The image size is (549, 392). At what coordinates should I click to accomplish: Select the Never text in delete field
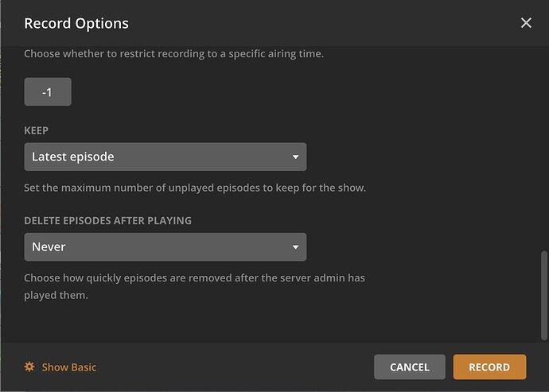(x=49, y=246)
